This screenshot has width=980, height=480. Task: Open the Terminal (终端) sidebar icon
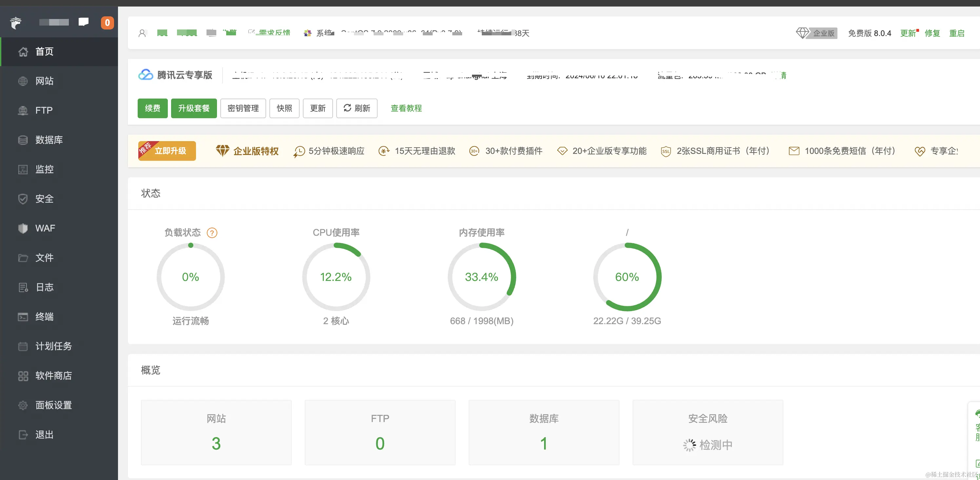pyautogui.click(x=23, y=317)
